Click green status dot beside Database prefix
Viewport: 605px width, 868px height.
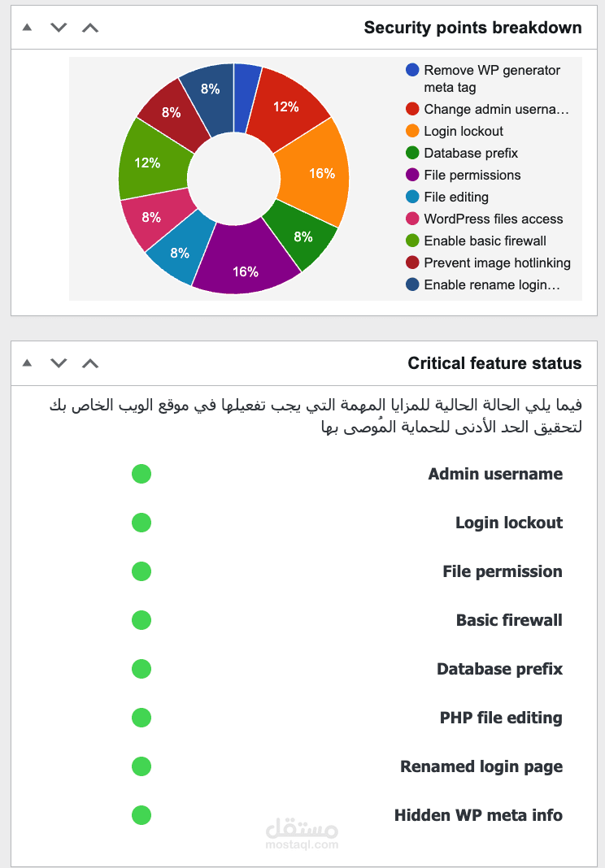[141, 669]
